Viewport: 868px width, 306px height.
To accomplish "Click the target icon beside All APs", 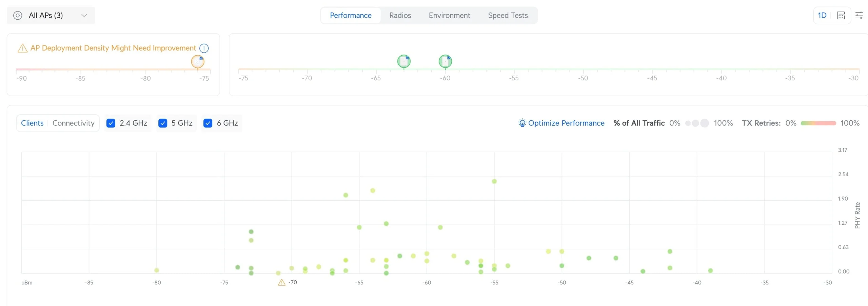I will pyautogui.click(x=18, y=15).
